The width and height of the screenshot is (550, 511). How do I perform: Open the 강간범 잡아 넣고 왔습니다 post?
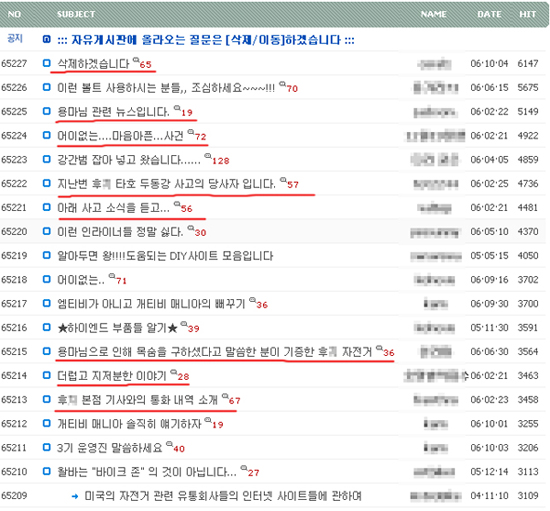pos(129,160)
